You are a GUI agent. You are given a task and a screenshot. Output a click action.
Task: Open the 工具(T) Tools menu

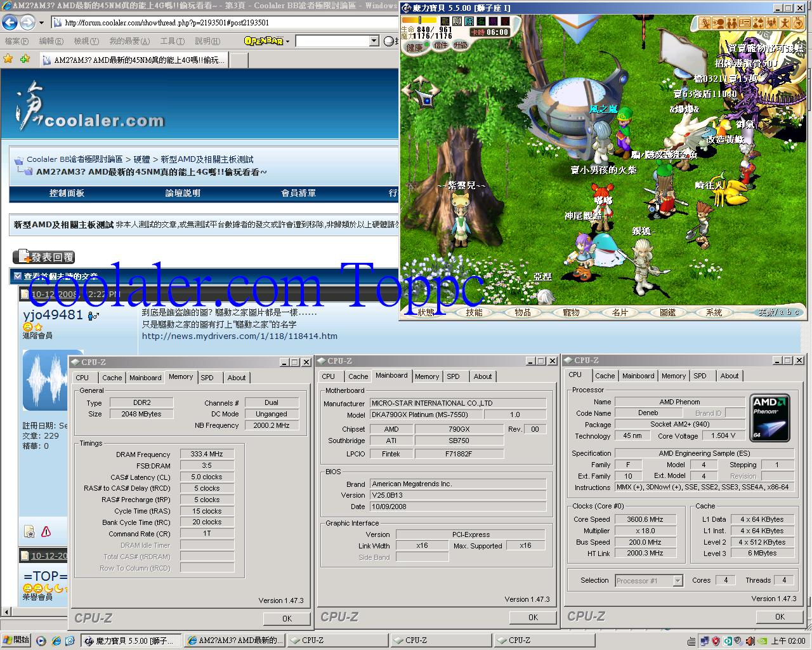(x=172, y=41)
